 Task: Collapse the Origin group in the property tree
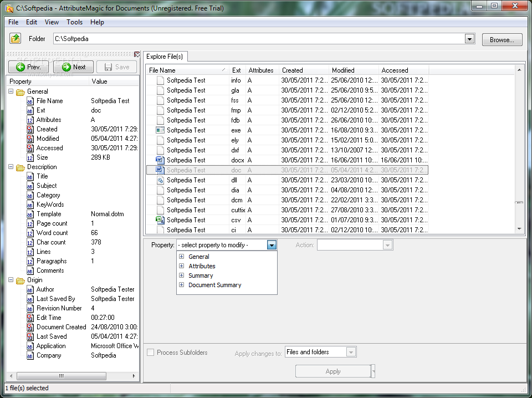coord(11,280)
